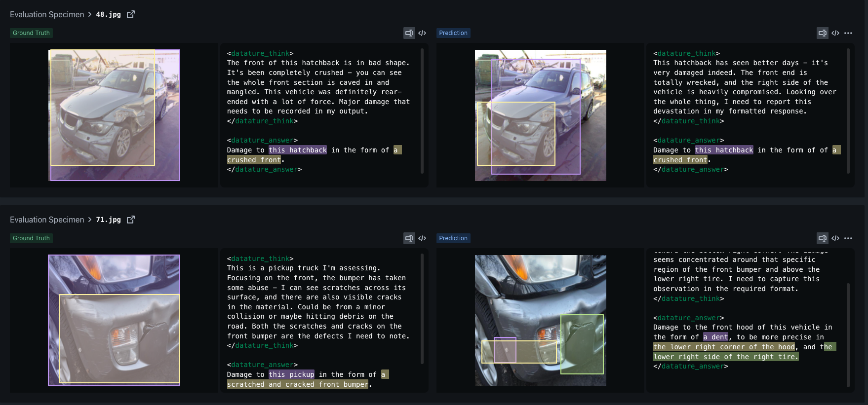
Task: Show raw code view for 71.jpg Prediction
Action: tap(835, 238)
